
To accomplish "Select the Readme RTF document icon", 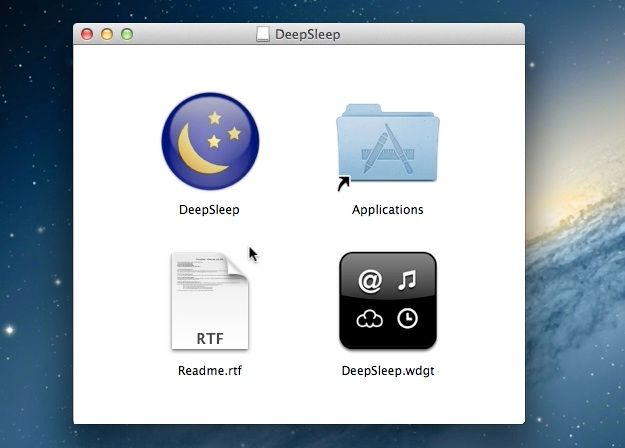I will point(210,301).
